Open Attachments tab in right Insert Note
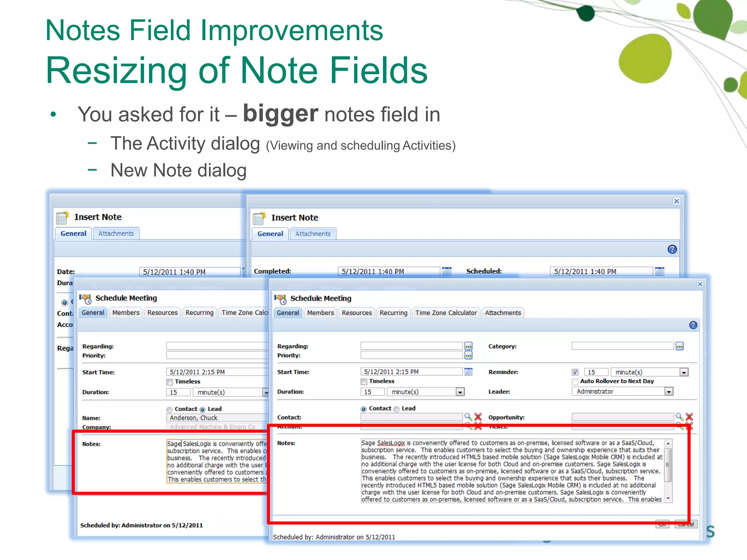 (313, 234)
